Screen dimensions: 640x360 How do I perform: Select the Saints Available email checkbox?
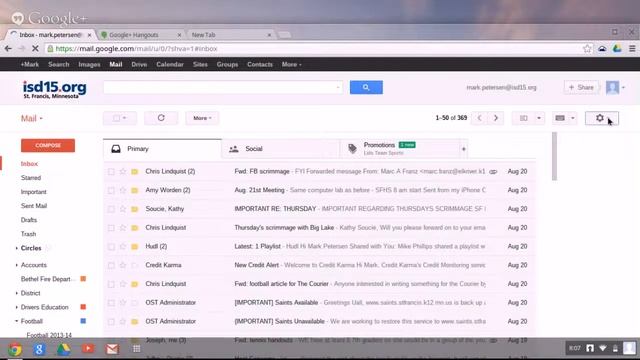pyautogui.click(x=111, y=303)
